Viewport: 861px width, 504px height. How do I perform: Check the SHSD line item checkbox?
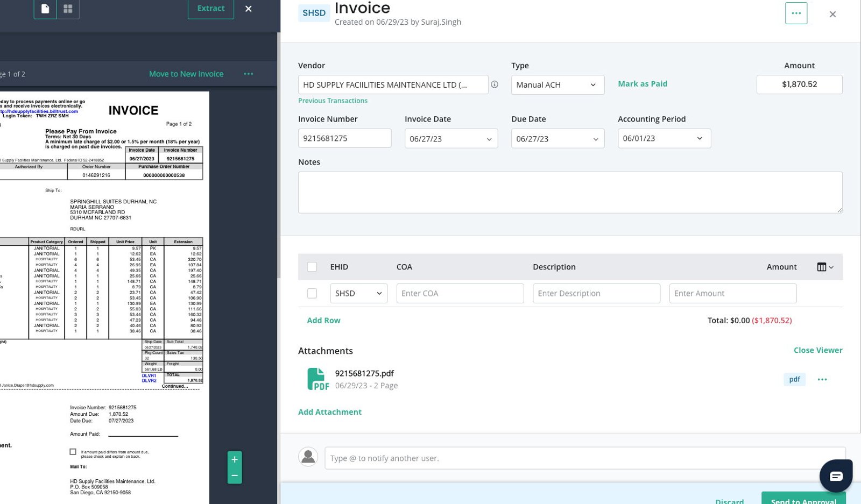(312, 293)
